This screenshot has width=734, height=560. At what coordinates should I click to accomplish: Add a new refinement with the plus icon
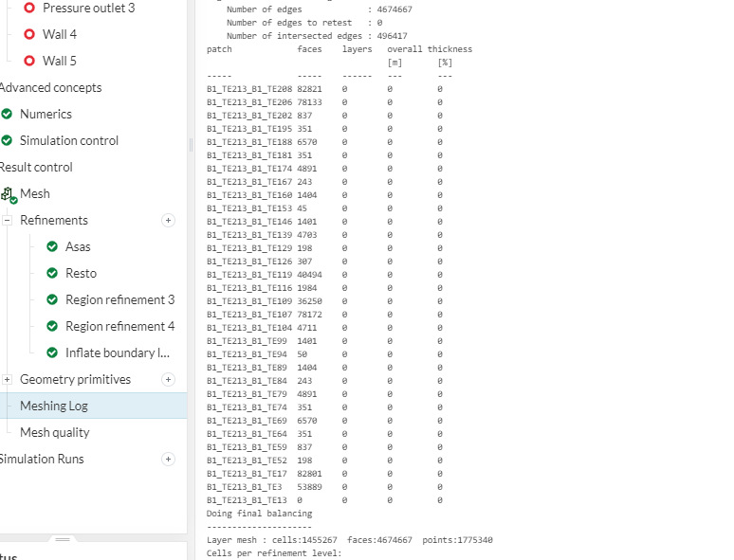pos(169,220)
